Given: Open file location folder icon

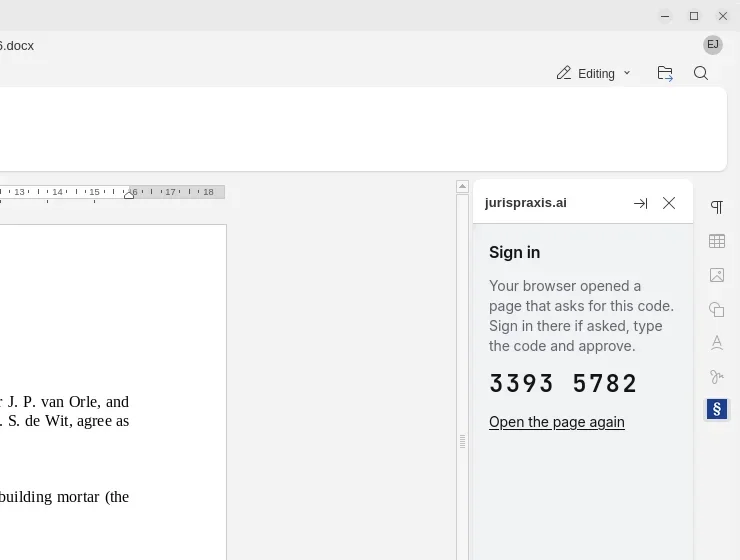Looking at the screenshot, I should 665,73.
